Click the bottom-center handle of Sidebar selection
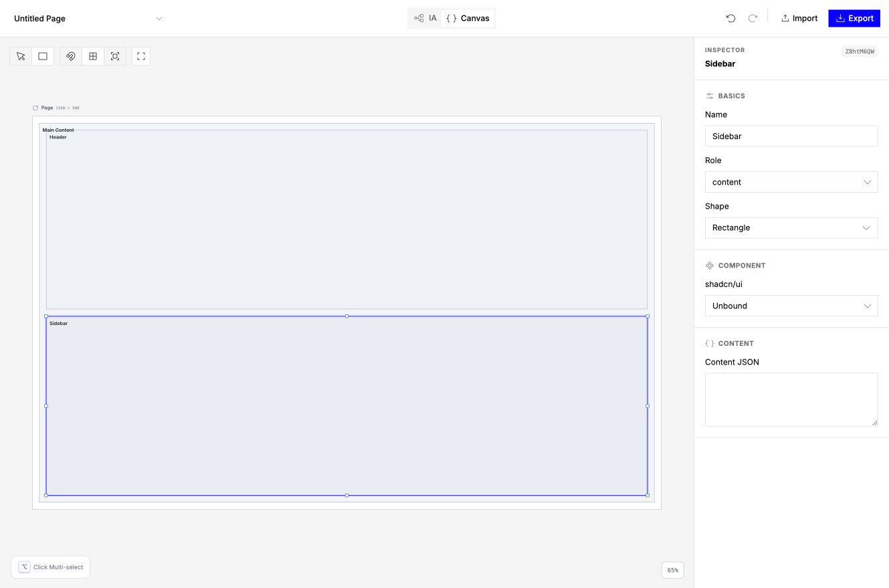 [347, 496]
